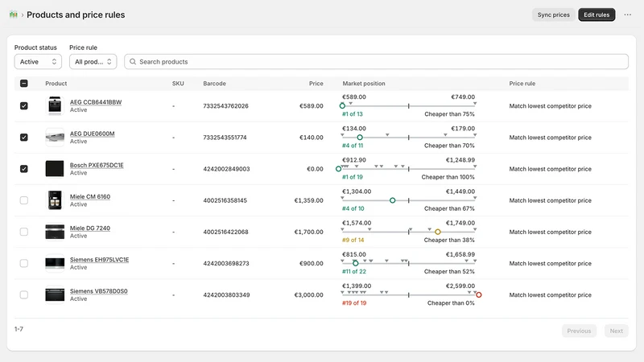Click the green position marker for AEG DUE0600M
Viewport: 644px width, 362px height.
[x=360, y=138]
